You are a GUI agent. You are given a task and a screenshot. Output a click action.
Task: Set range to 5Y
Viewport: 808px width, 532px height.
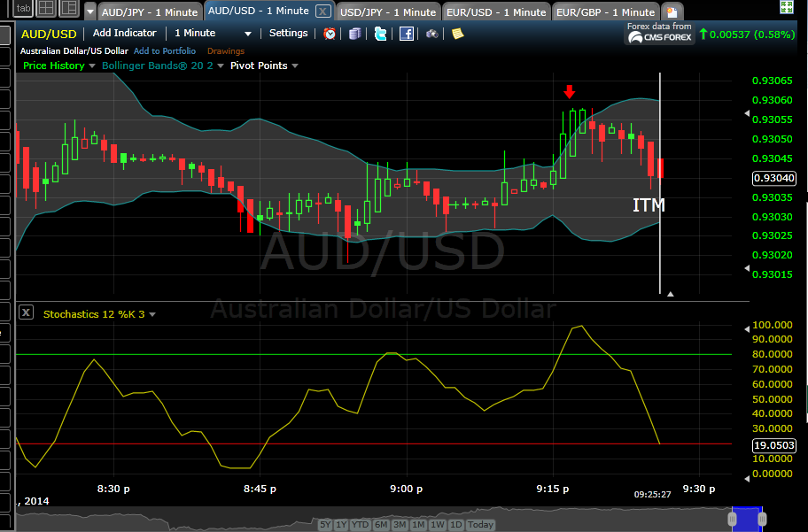(325, 524)
